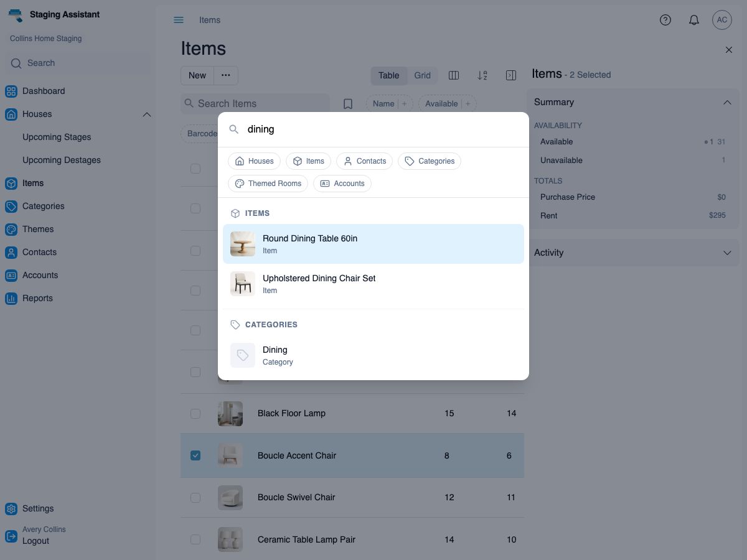
Task: Click the Dashboard icon in sidebar
Action: 11,91
